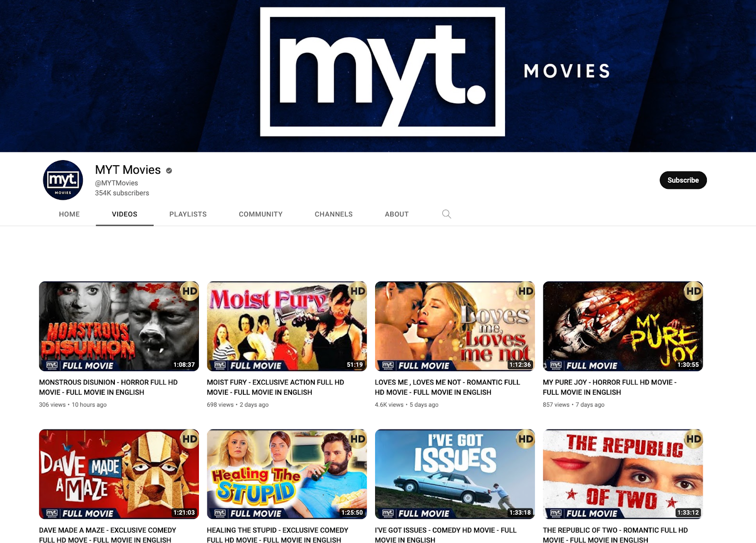Click the 698 views 2 days ago text

(238, 405)
